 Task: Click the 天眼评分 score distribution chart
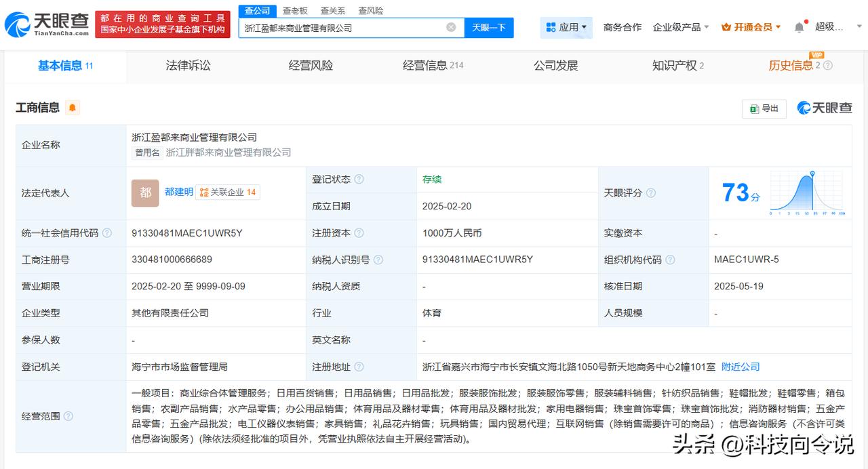coord(807,193)
